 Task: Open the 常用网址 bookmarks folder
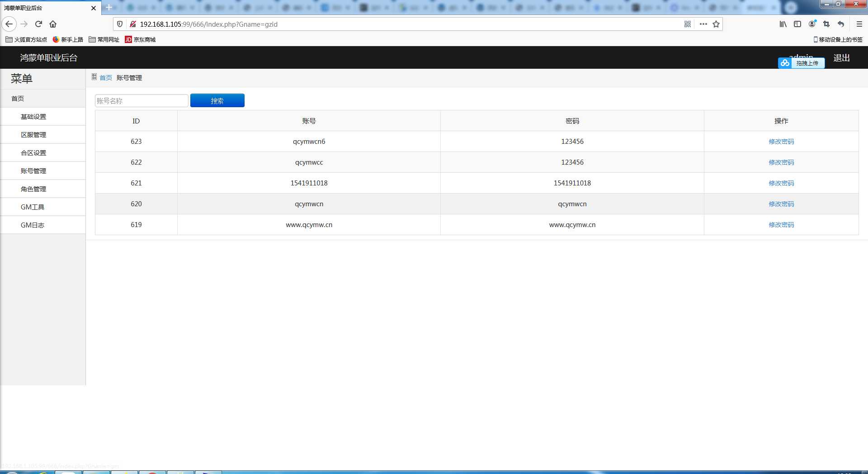click(104, 39)
